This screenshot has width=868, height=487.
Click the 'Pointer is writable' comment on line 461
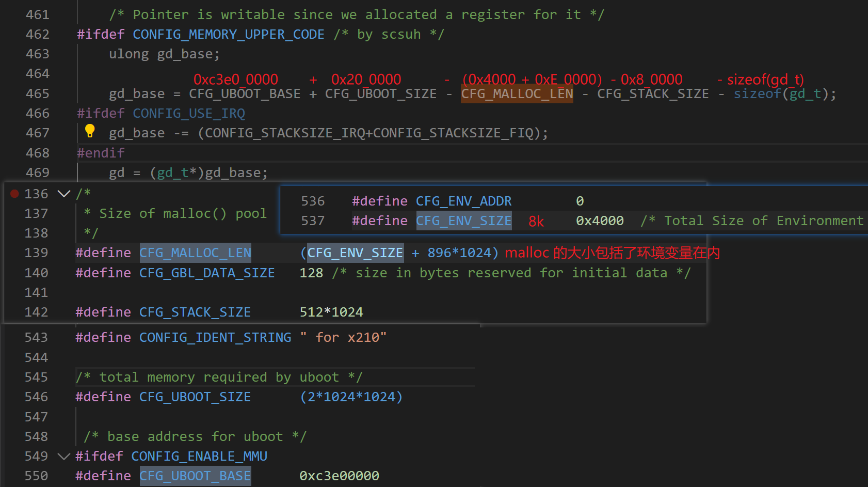356,14
